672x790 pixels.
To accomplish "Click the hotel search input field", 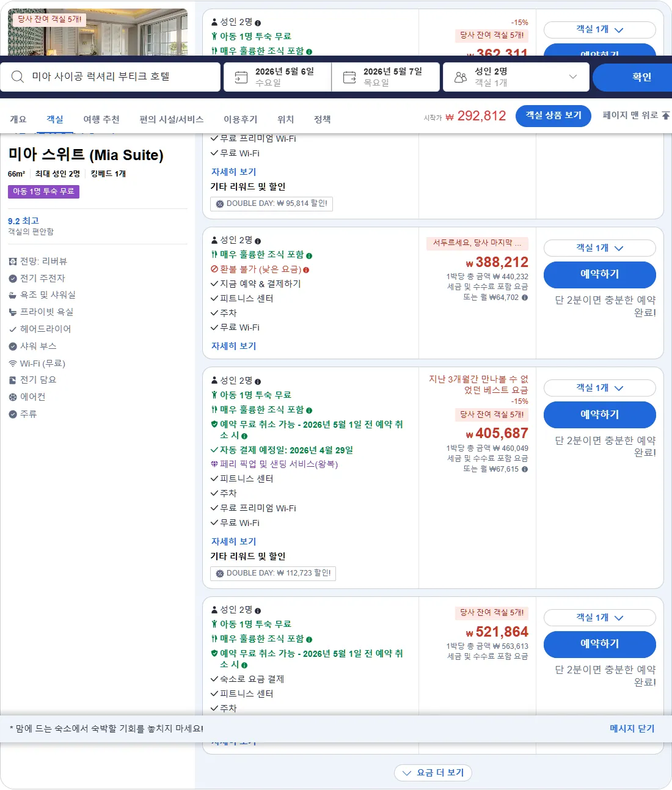I will [110, 77].
